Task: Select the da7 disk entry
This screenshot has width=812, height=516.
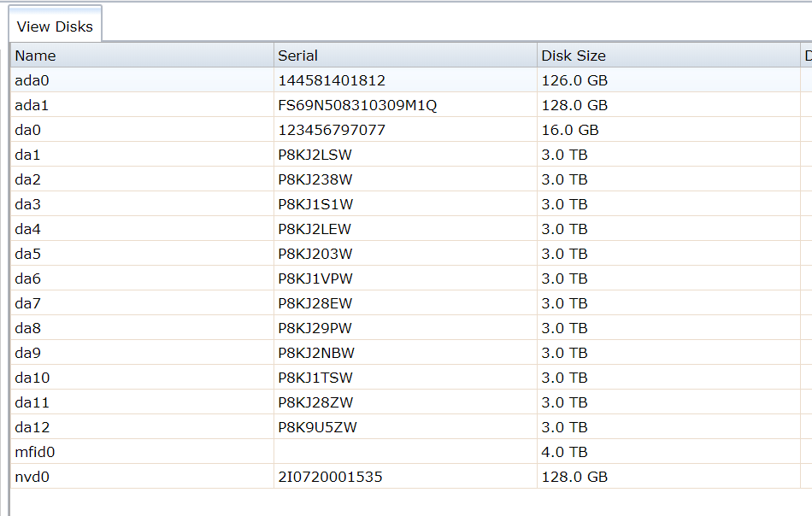Action: (x=411, y=304)
